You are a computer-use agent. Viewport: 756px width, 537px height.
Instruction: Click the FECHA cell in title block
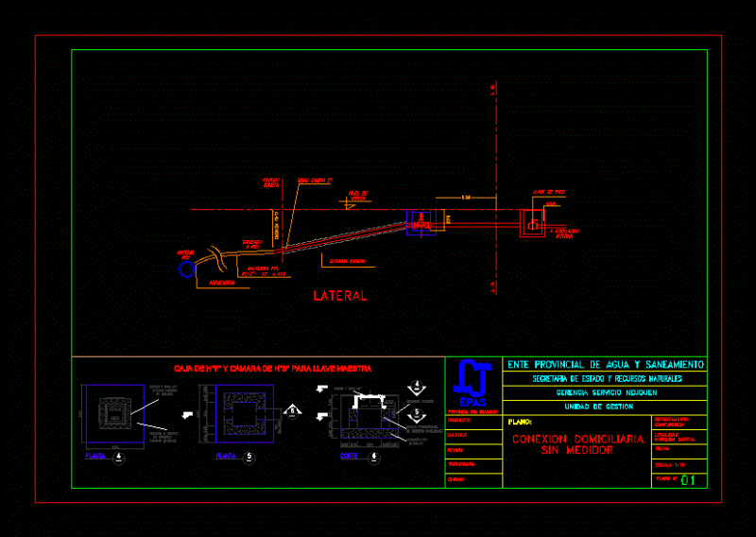pyautogui.click(x=679, y=452)
